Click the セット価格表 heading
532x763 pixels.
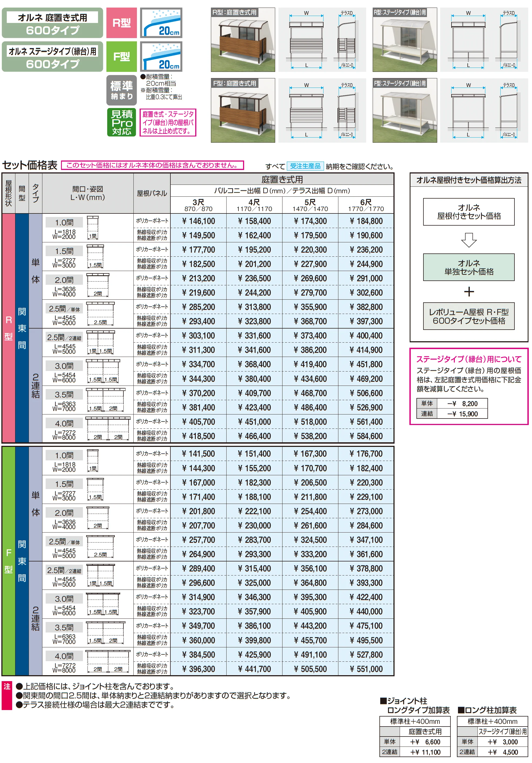[x=30, y=165]
